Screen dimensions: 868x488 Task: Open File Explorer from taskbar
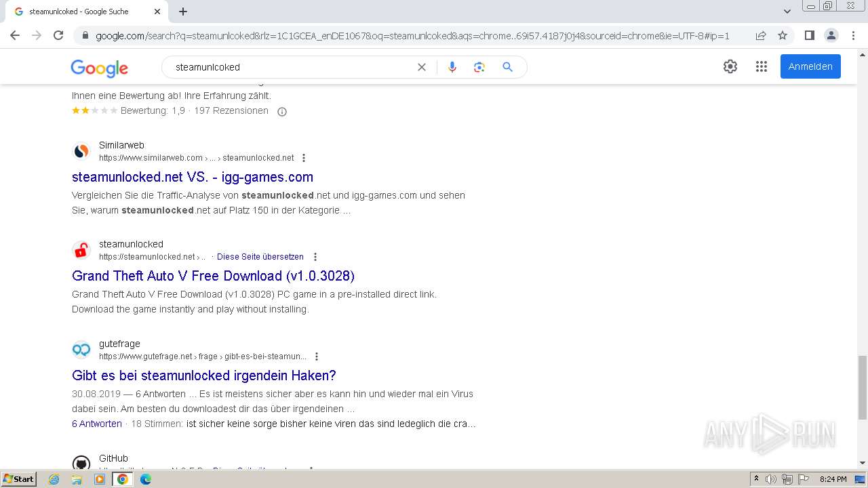pos(77,479)
